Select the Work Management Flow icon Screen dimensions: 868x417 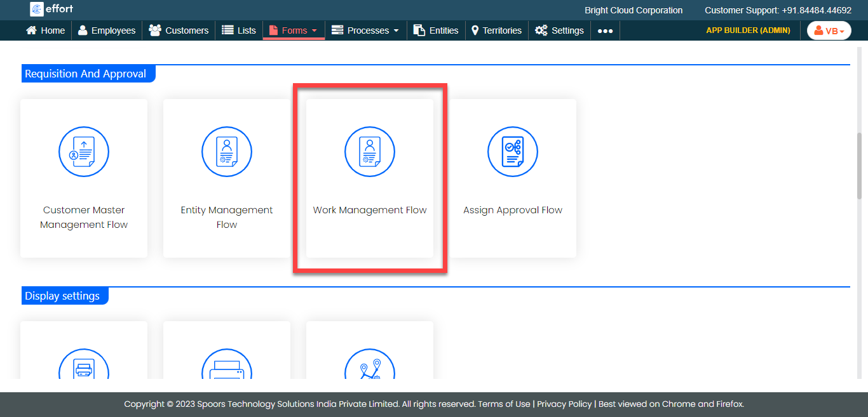(370, 152)
